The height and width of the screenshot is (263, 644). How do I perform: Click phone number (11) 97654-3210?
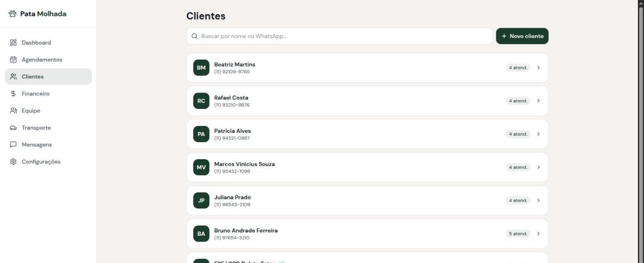click(232, 238)
